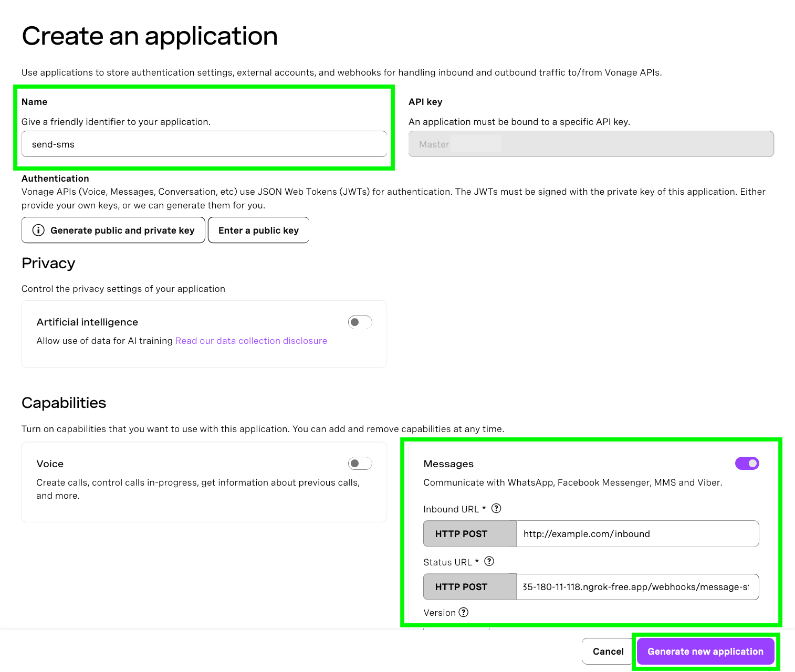The image size is (795, 672).
Task: Toggle Artificial intelligence data usage
Action: (360, 322)
